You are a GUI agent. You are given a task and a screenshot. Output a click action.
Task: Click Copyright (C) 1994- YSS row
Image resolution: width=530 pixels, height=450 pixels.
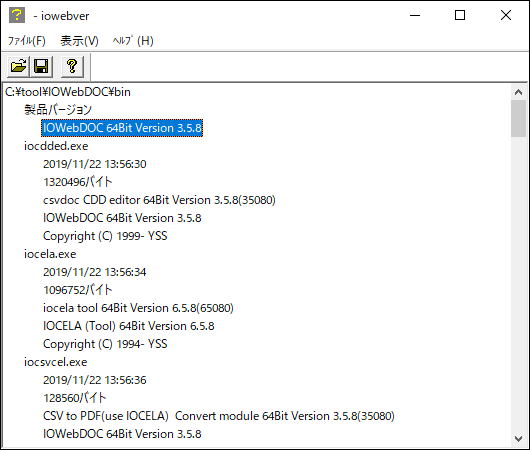105,344
